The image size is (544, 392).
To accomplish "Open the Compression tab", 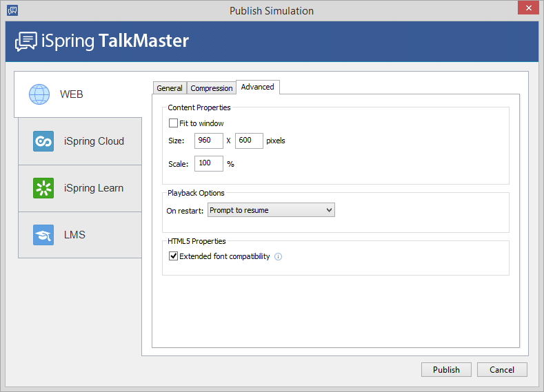I will pos(212,88).
